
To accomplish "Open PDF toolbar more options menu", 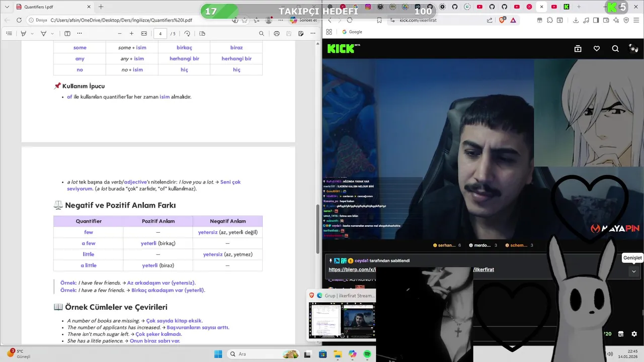I will 313,33.
